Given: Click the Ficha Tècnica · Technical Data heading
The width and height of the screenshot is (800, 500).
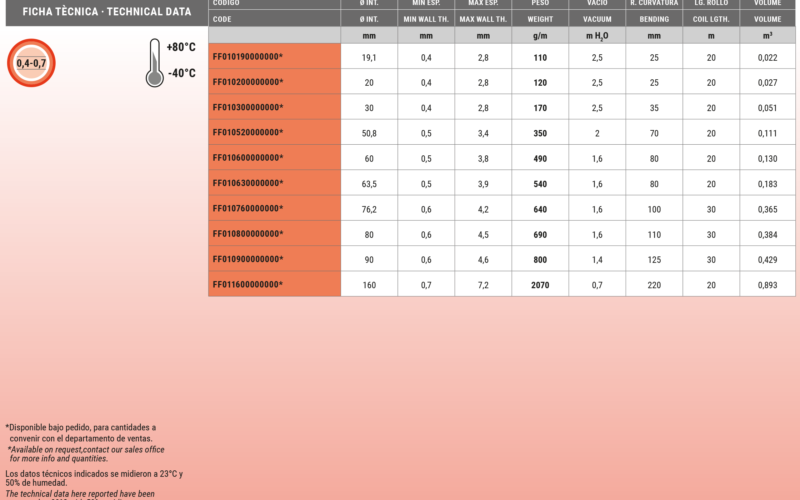Looking at the screenshot, I should [x=100, y=12].
